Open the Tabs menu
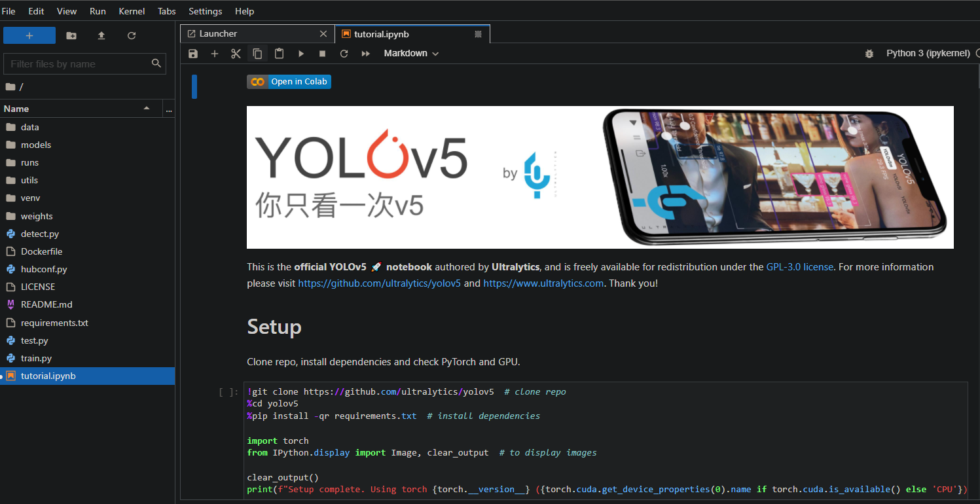This screenshot has width=980, height=504. pyautogui.click(x=167, y=11)
